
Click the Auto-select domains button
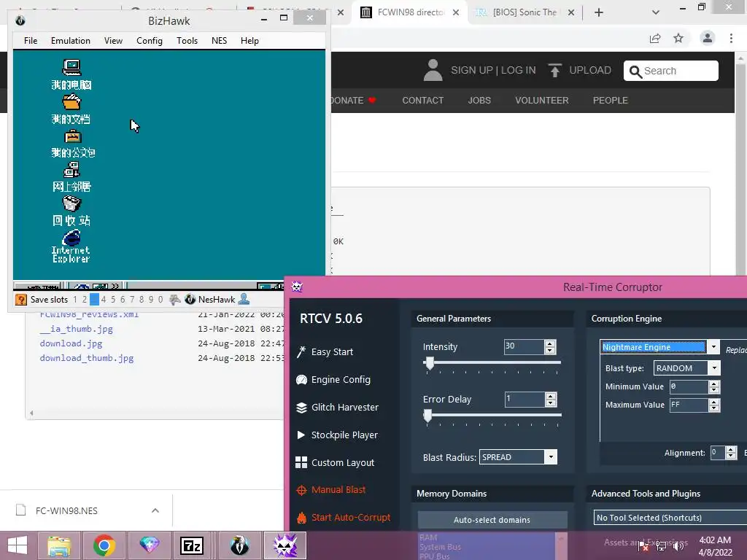(x=492, y=519)
